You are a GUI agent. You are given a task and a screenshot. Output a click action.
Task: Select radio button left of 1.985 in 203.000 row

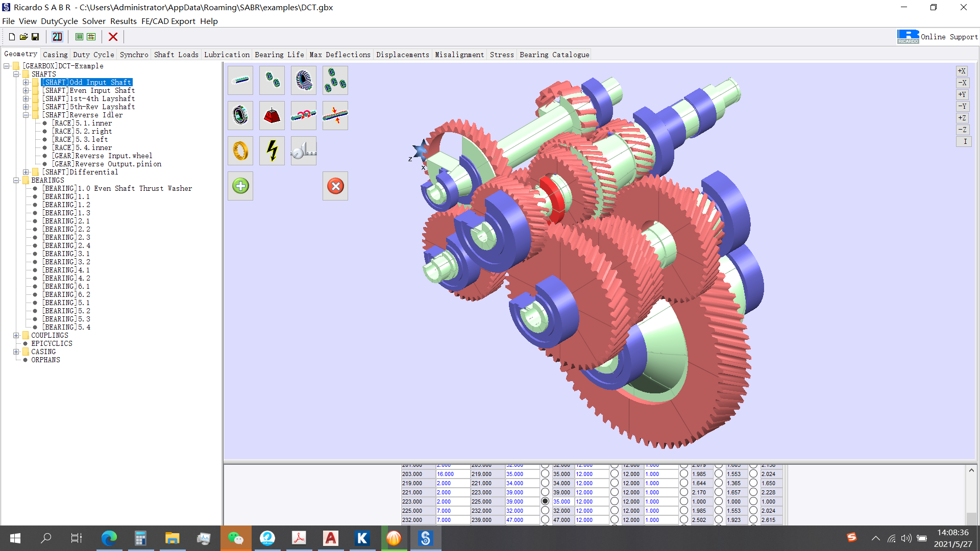tap(684, 474)
